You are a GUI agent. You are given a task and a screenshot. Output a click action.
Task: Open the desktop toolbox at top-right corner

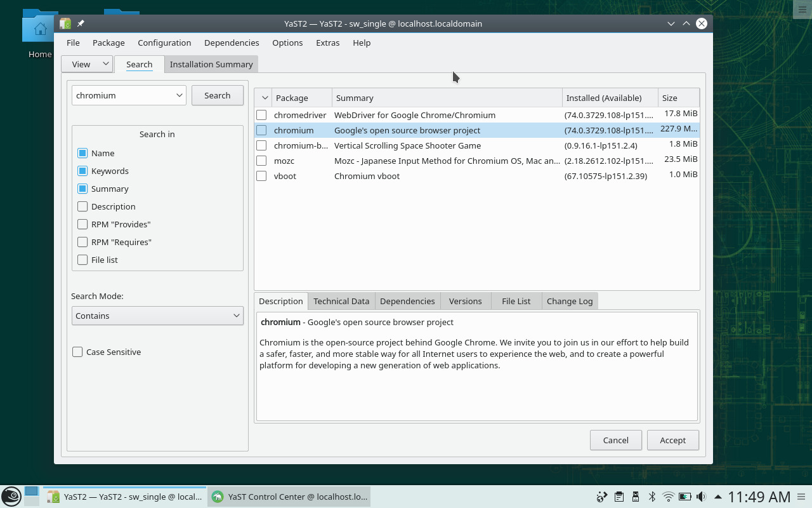click(x=802, y=9)
